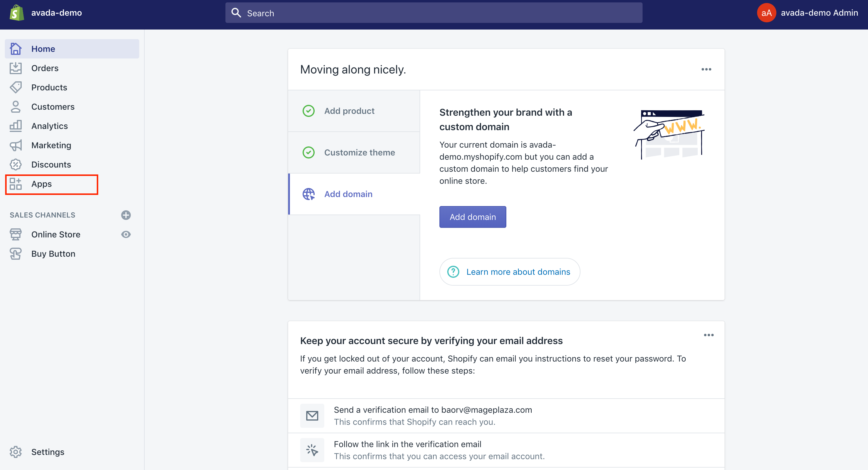Click the Moving along nicely heading
868x470 pixels.
353,69
